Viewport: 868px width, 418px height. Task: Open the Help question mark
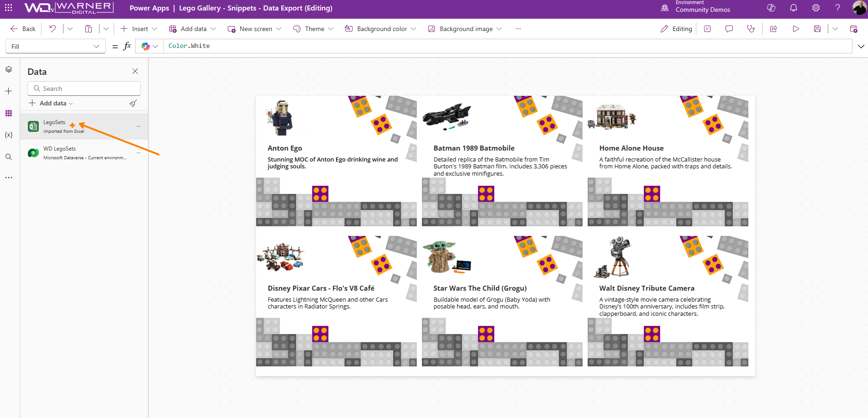(837, 8)
